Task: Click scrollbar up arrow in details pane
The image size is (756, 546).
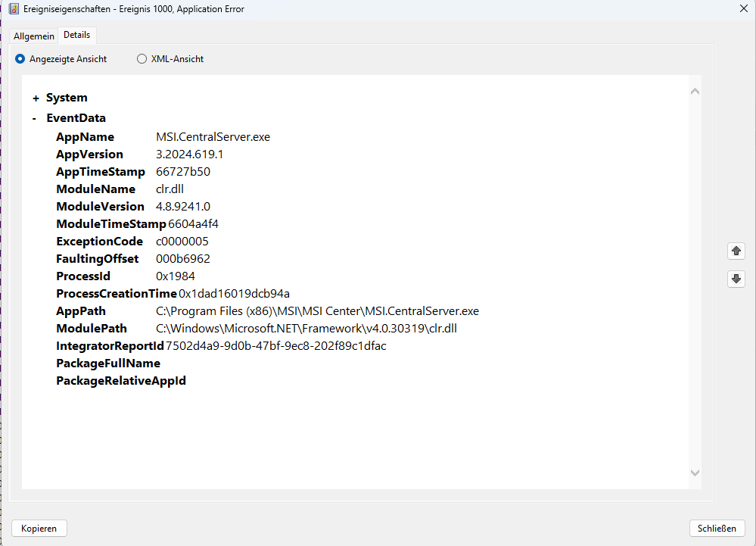Action: coord(695,91)
